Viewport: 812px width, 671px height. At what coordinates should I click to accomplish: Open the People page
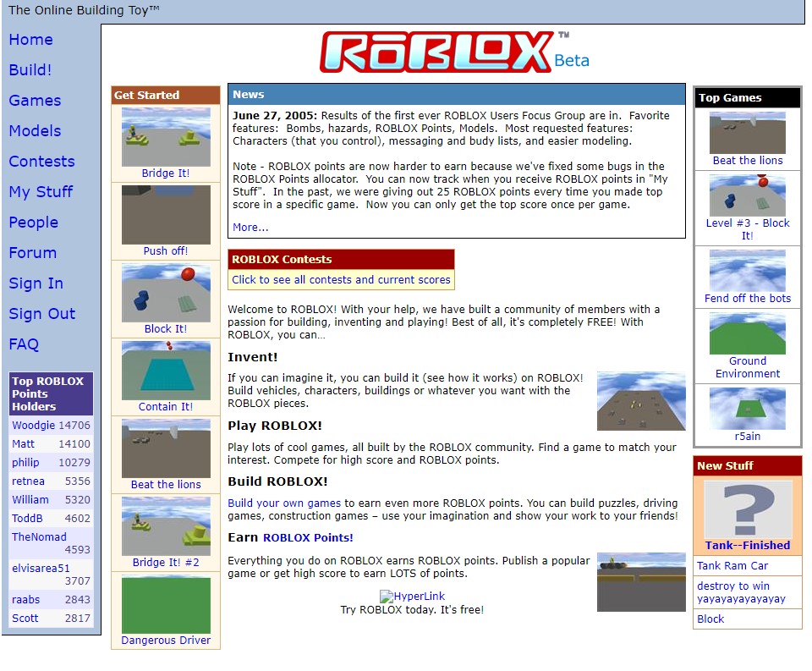pos(33,223)
